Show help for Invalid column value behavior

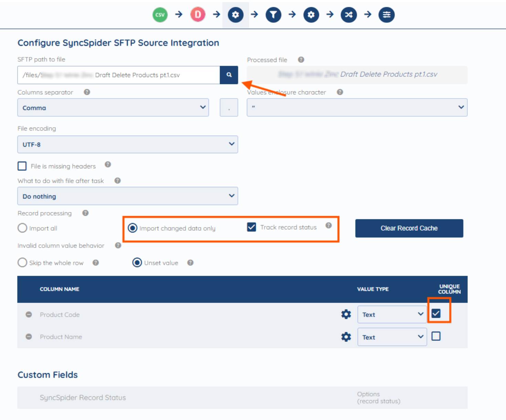118,245
